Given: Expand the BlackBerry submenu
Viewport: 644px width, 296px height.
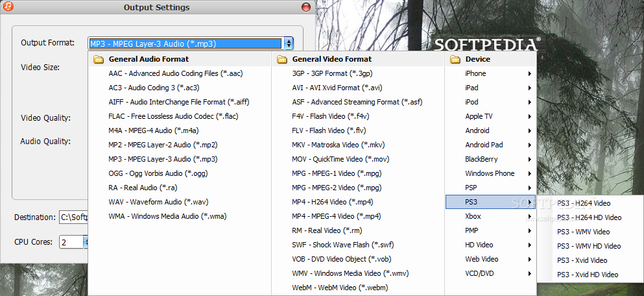Looking at the screenshot, I should click(491, 159).
